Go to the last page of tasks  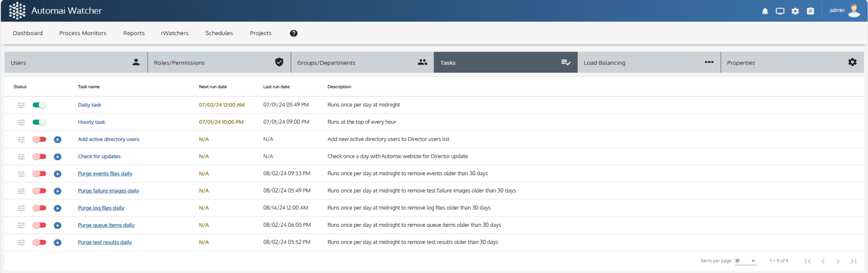(x=854, y=261)
